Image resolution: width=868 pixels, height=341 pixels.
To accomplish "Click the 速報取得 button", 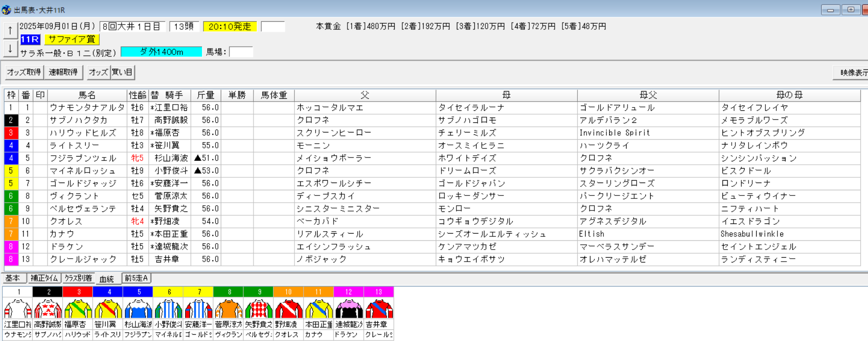I will point(63,72).
